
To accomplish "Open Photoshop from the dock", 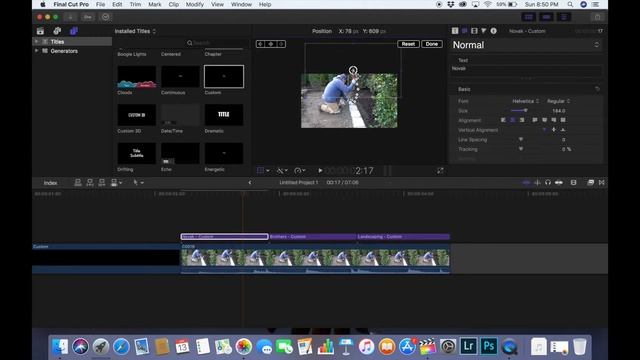I will click(x=489, y=346).
